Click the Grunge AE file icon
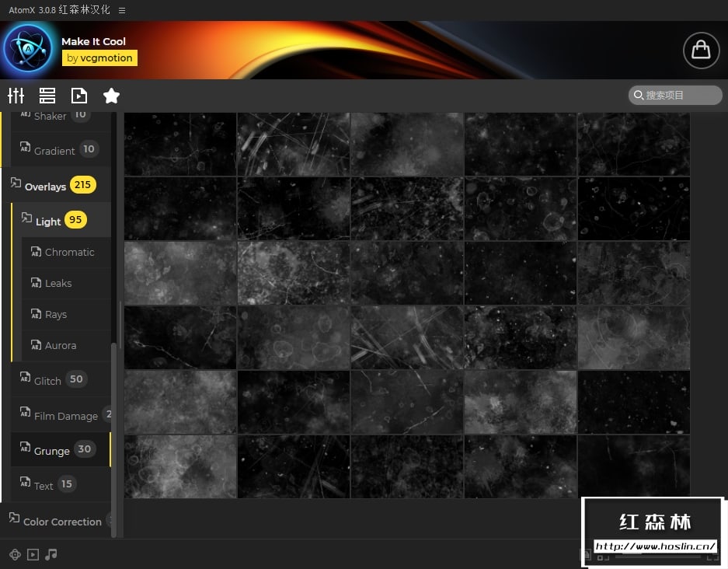The image size is (728, 569). (x=25, y=447)
